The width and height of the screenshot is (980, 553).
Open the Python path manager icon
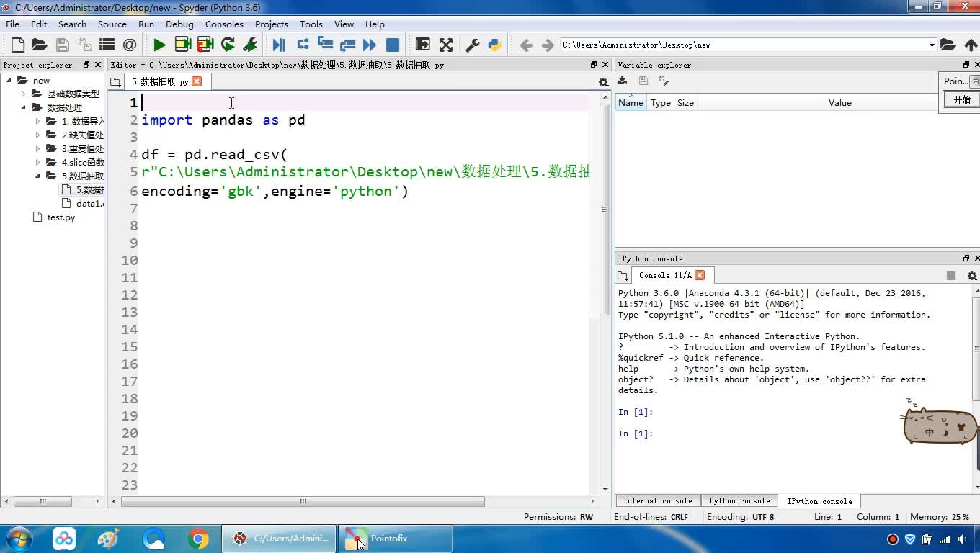(494, 45)
